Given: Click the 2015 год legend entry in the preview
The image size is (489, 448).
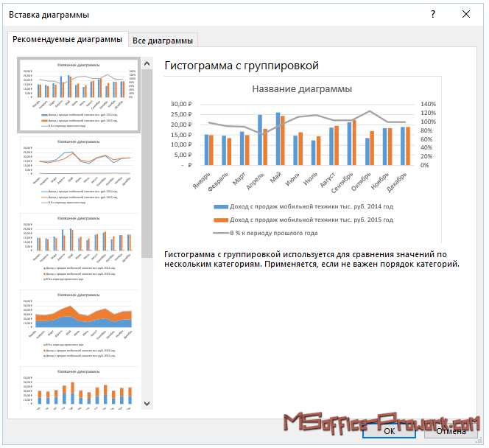Looking at the screenshot, I should (303, 220).
